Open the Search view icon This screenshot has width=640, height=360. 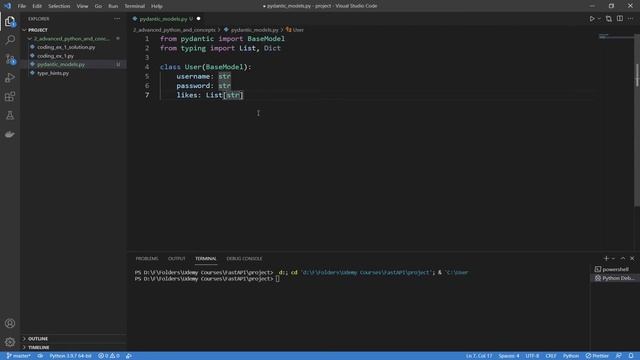pyautogui.click(x=10, y=40)
